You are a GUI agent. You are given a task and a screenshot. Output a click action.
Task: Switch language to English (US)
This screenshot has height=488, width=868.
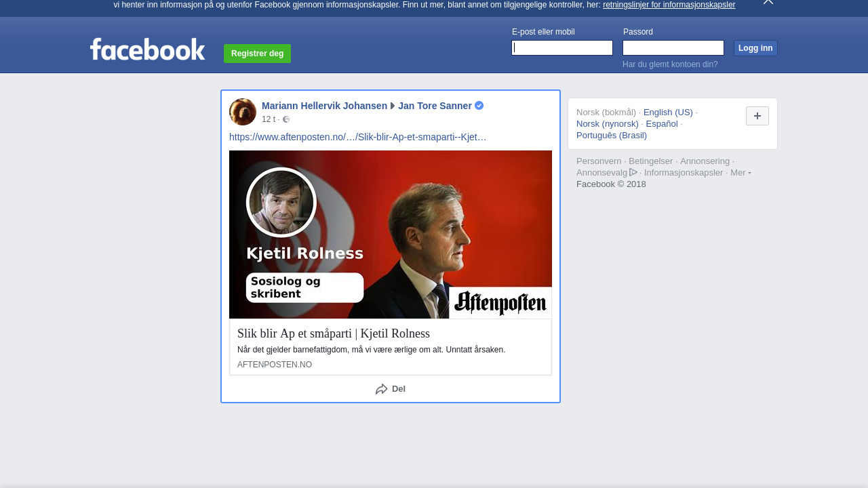tap(668, 113)
